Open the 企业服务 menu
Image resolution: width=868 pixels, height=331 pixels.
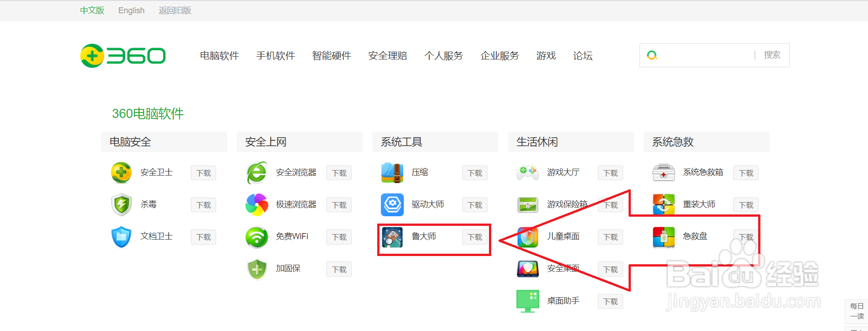(500, 56)
